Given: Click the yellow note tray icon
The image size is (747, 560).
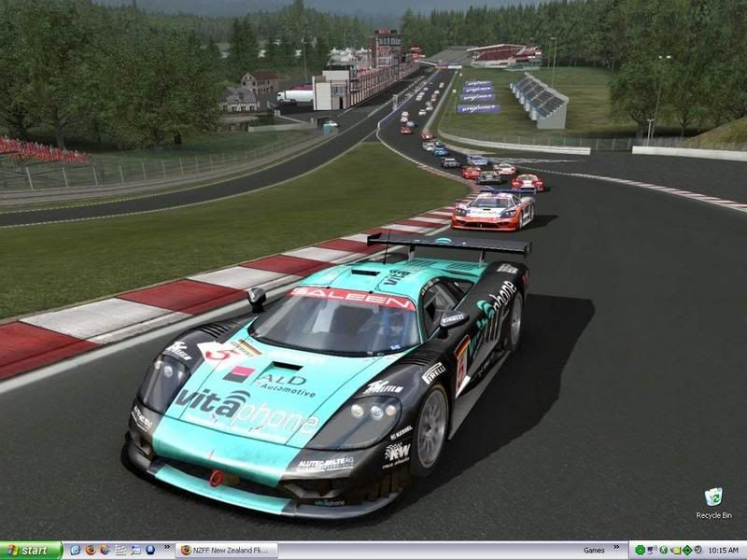Looking at the screenshot, I should pyautogui.click(x=675, y=551).
